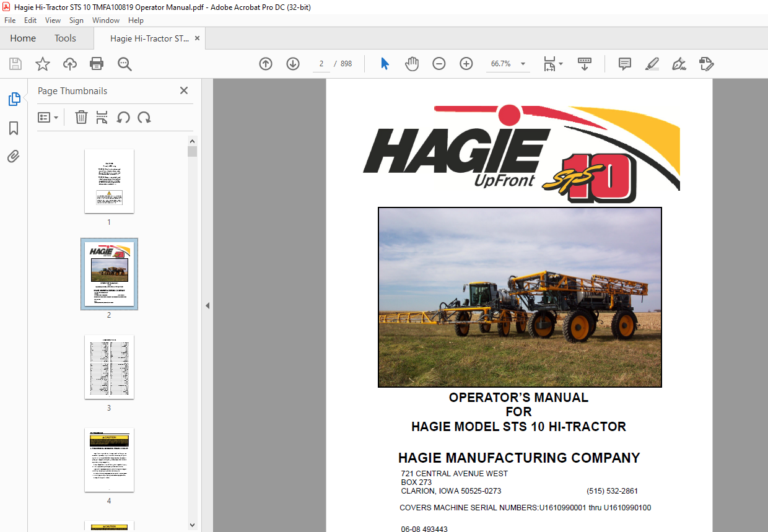Image resolution: width=768 pixels, height=532 pixels.
Task: Click the page number input field
Action: (x=321, y=64)
